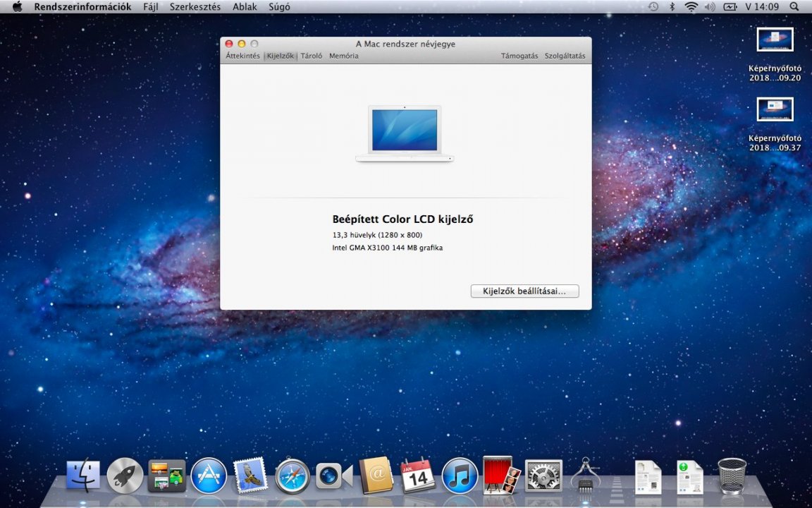Switch to the Tároló tab

tap(312, 56)
